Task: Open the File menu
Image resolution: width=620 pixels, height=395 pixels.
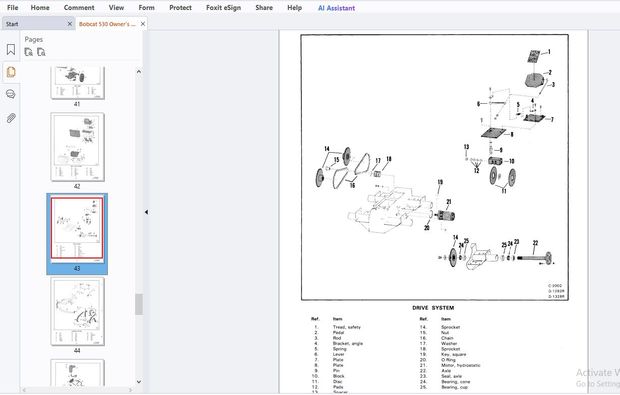Action: pos(12,8)
